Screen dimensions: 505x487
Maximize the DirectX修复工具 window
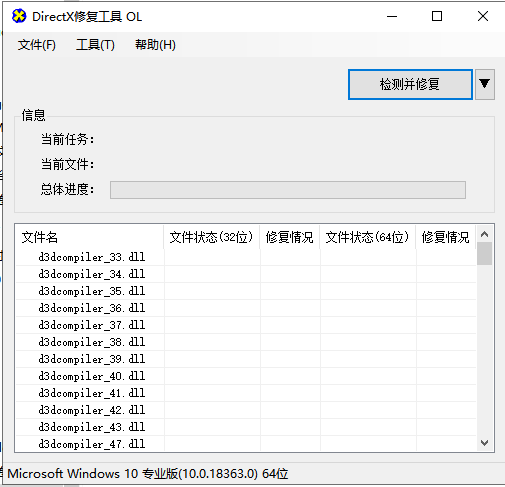tap(437, 16)
